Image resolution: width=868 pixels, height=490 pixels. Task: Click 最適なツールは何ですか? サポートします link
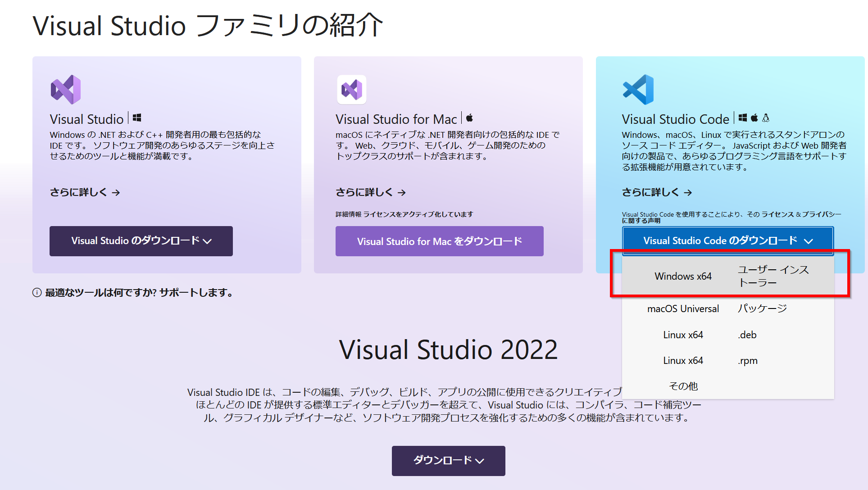tap(139, 293)
